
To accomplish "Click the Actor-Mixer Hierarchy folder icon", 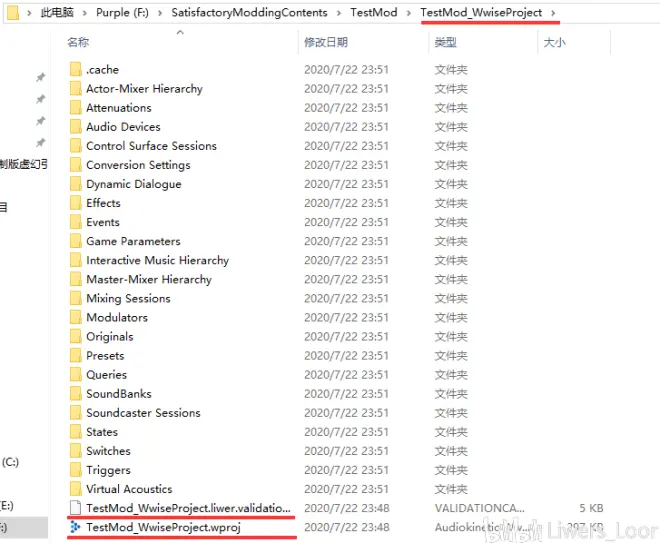I will click(x=76, y=88).
